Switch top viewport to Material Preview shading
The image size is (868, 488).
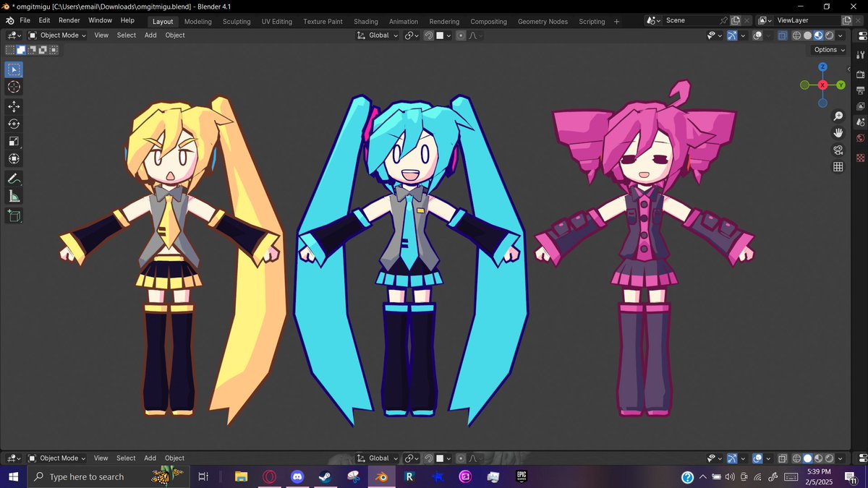(x=818, y=35)
